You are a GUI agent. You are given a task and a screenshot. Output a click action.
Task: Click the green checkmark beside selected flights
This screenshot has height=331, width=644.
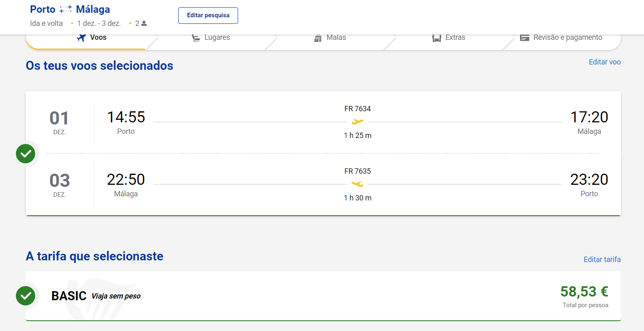25,154
